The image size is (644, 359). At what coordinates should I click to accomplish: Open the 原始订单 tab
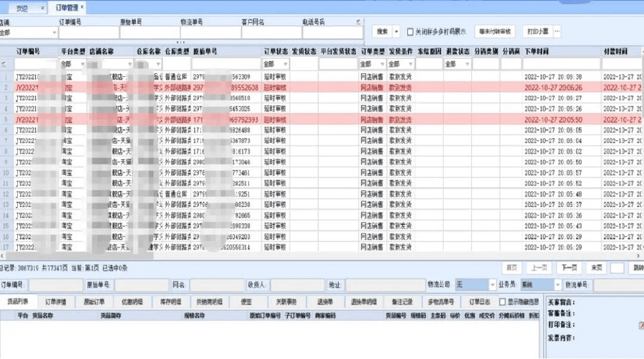click(94, 302)
